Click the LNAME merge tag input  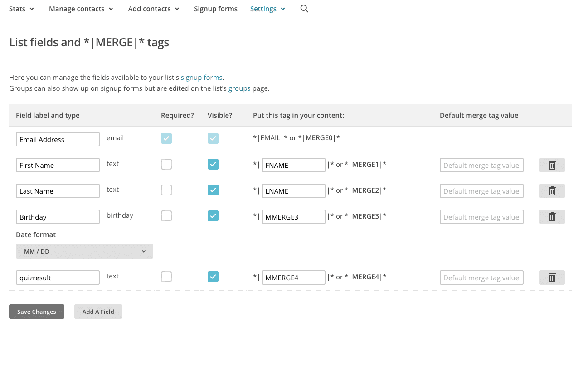(293, 191)
